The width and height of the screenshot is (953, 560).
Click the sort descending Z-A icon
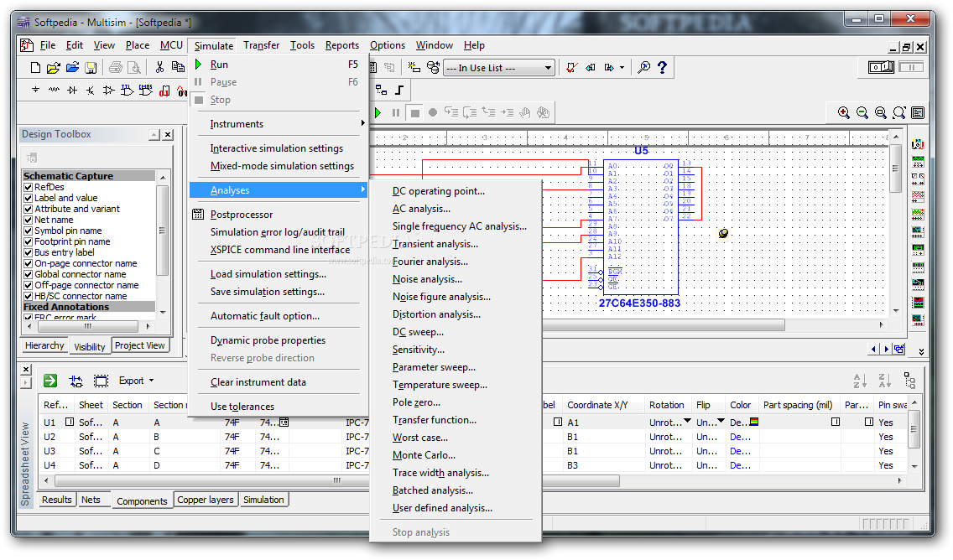click(x=885, y=381)
